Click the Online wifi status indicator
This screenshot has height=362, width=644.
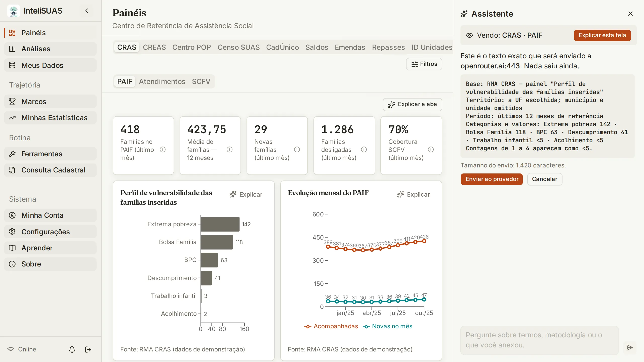(22, 349)
